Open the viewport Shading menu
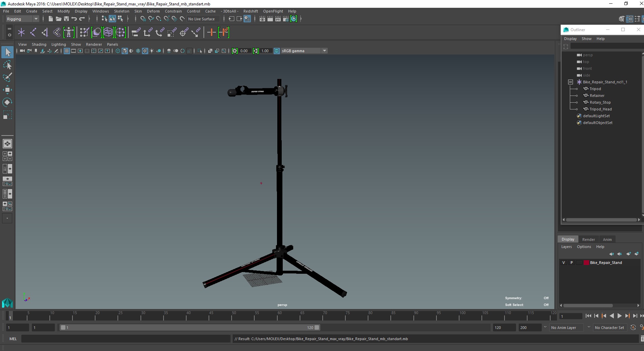 (39, 44)
